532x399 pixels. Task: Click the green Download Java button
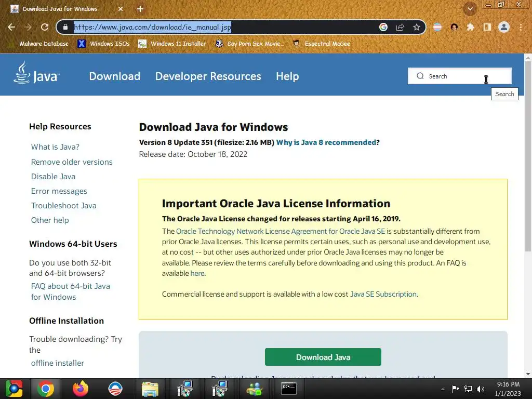click(x=323, y=357)
